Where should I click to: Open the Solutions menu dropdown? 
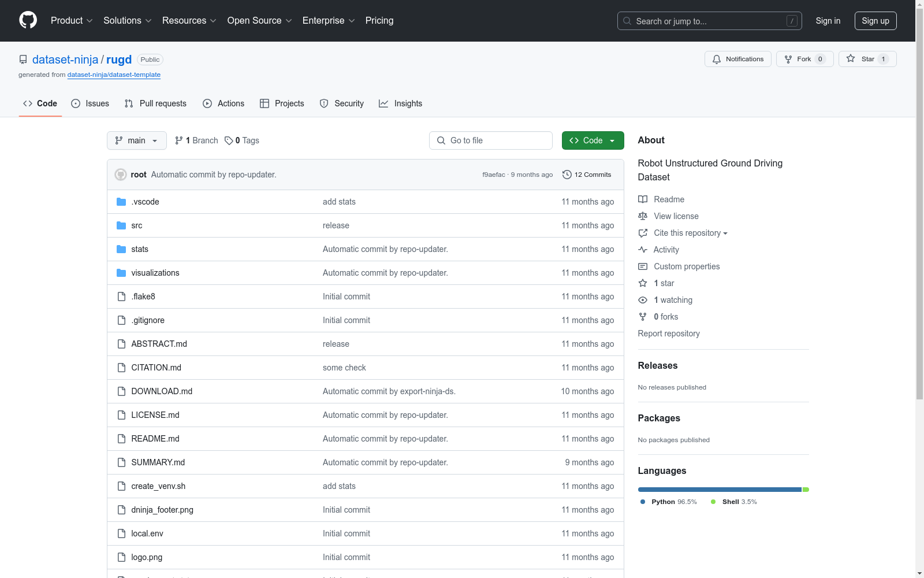[128, 21]
